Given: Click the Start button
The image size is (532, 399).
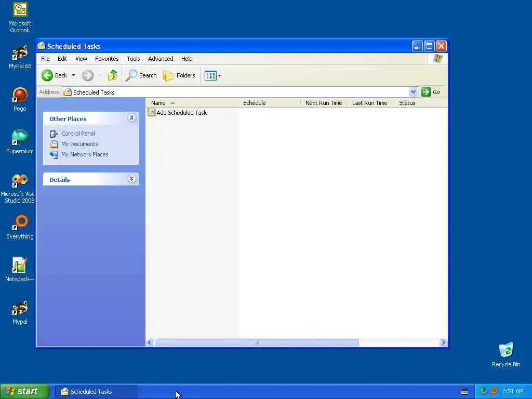Looking at the screenshot, I should coord(25,392).
